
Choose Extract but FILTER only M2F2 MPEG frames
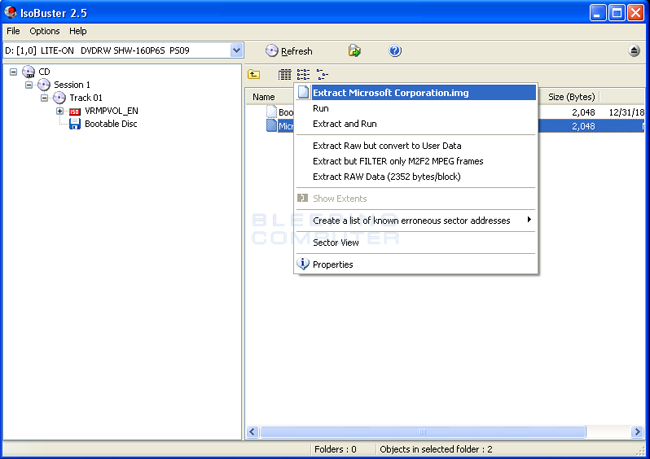416,161
